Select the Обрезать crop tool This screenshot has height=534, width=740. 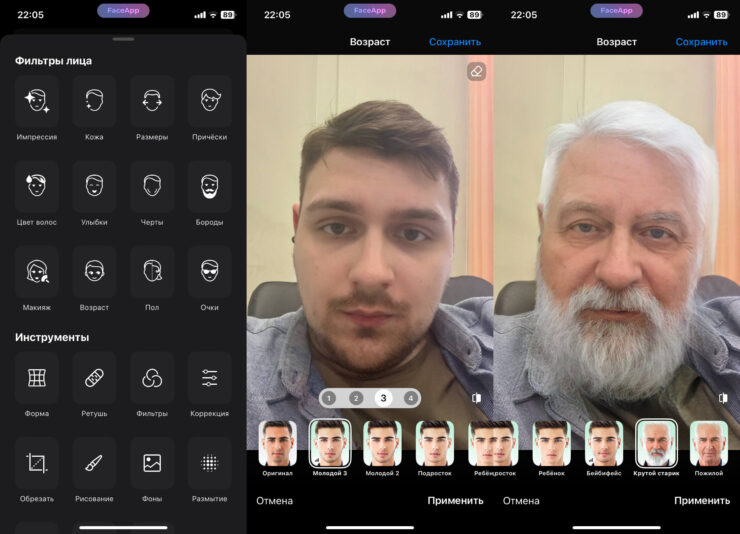37,463
